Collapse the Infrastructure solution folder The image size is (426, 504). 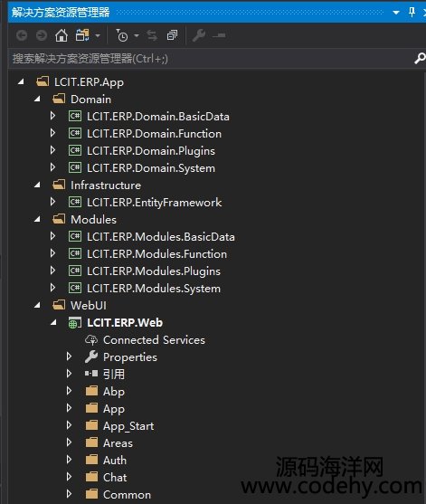(37, 185)
